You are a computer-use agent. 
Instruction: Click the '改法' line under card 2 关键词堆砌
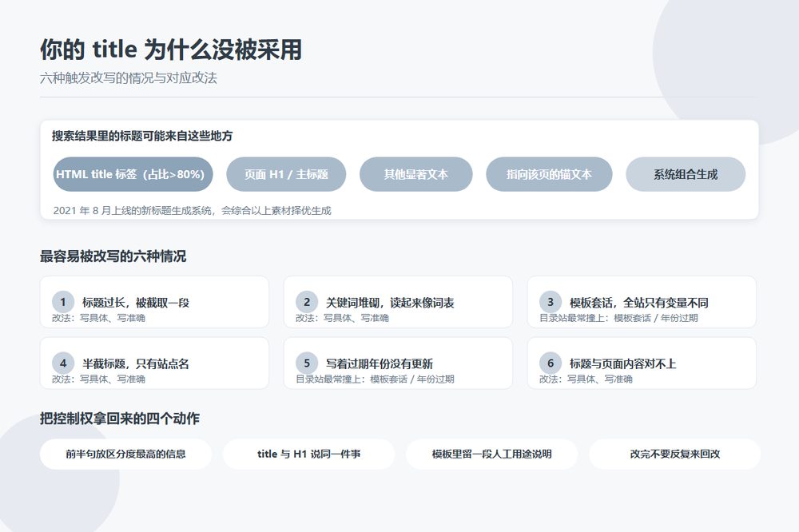pos(342,318)
